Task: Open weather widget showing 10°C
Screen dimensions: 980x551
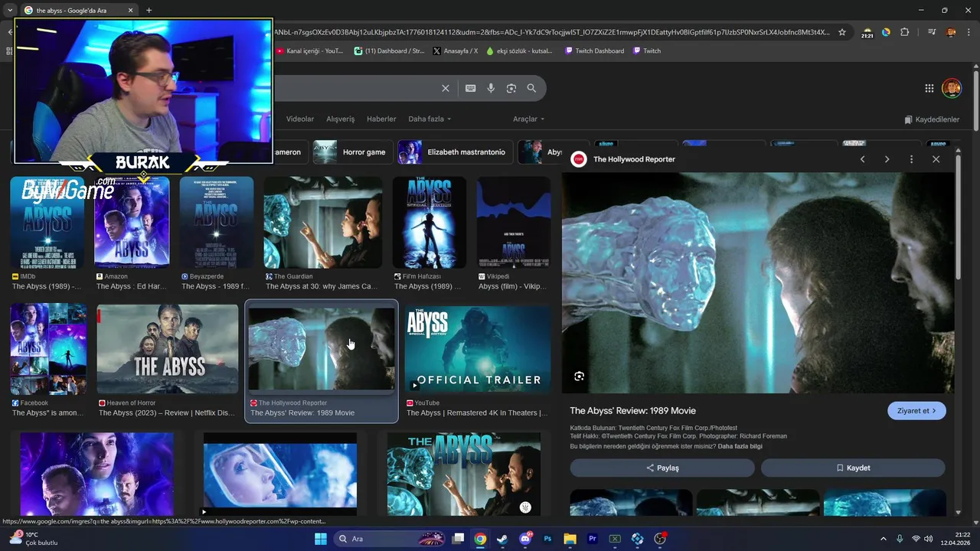Action: (x=34, y=539)
